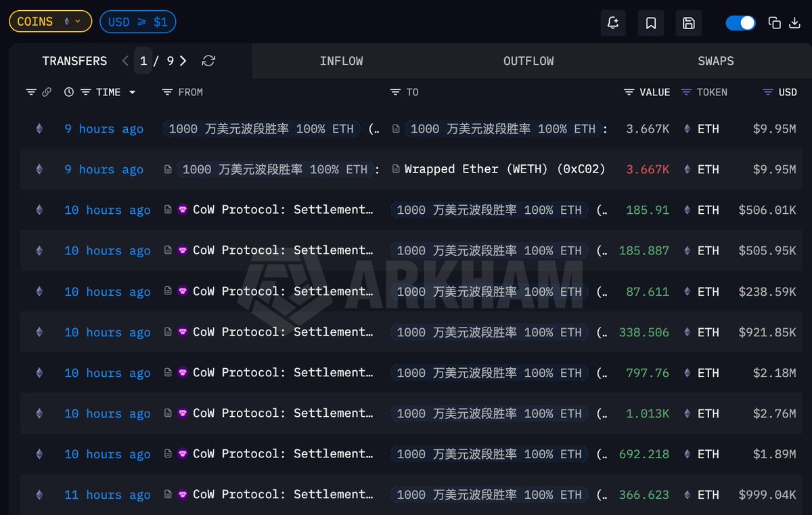Click recipient label in $2.76M row
Image resolution: width=812 pixels, height=515 pixels.
489,413
